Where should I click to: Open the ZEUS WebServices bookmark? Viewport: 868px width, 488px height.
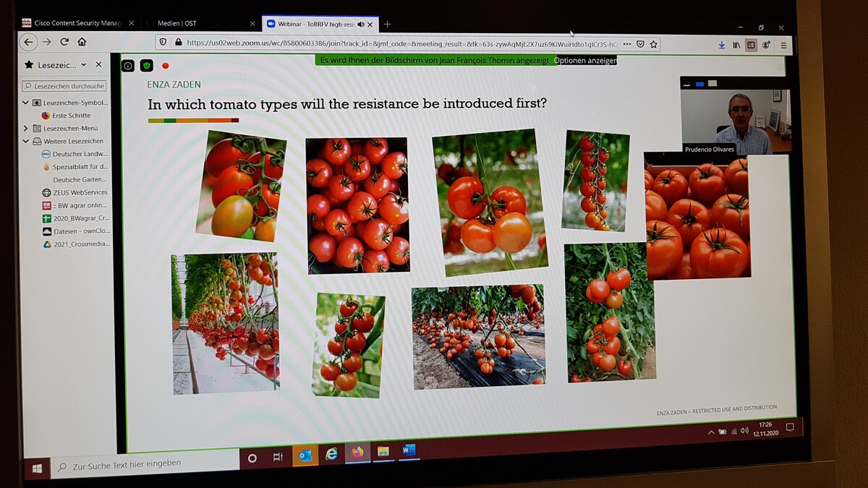(75, 192)
